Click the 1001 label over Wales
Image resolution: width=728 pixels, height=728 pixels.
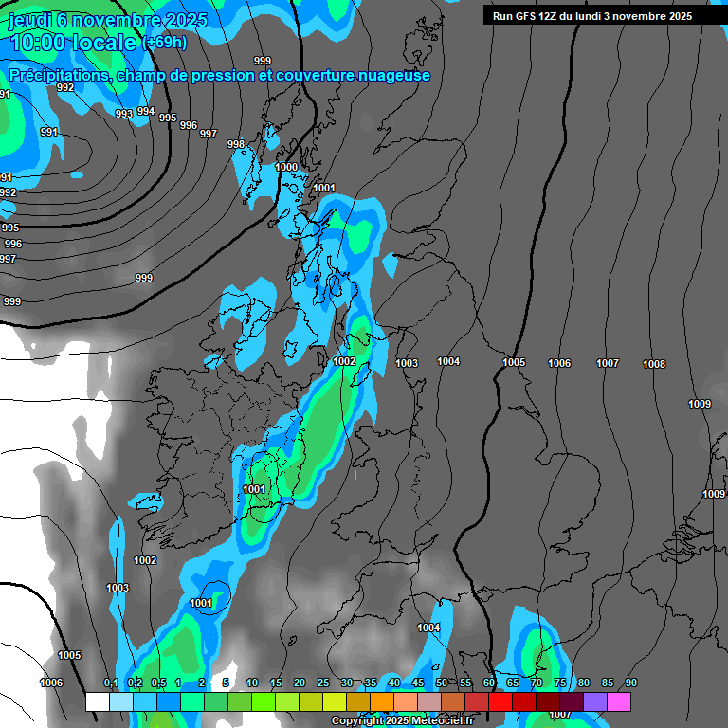pyautogui.click(x=254, y=490)
